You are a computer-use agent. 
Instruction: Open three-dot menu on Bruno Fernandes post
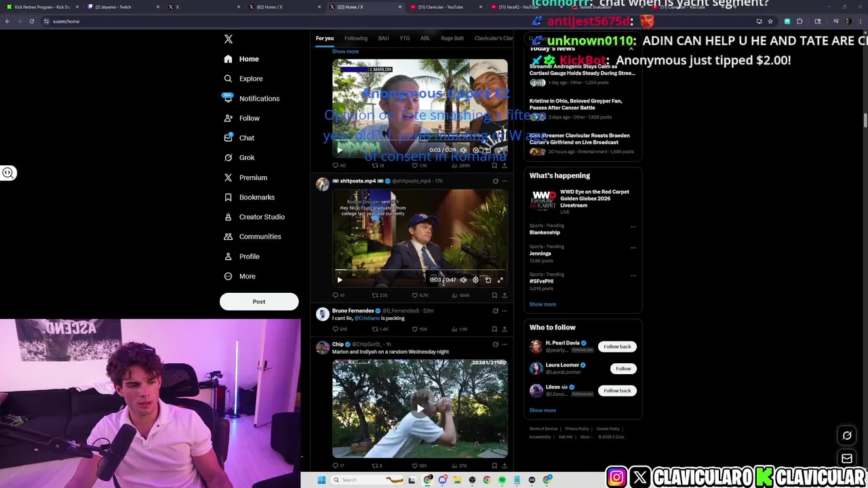click(x=505, y=310)
